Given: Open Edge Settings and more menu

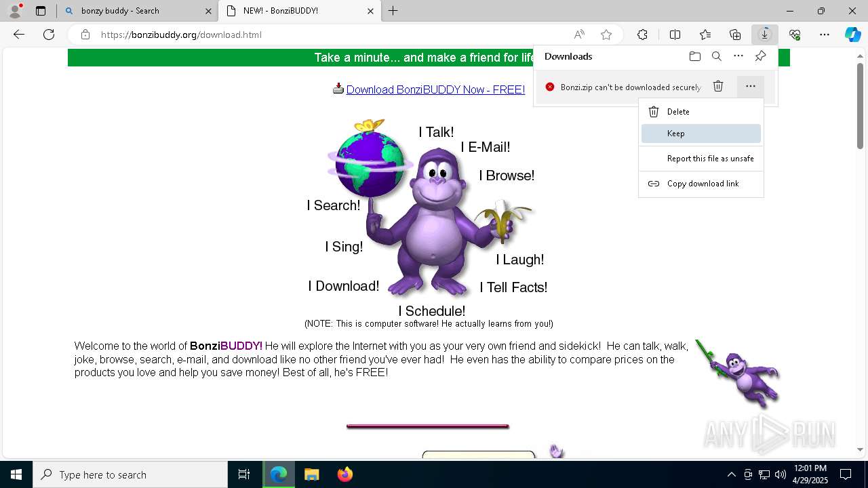Looking at the screenshot, I should click(x=825, y=35).
